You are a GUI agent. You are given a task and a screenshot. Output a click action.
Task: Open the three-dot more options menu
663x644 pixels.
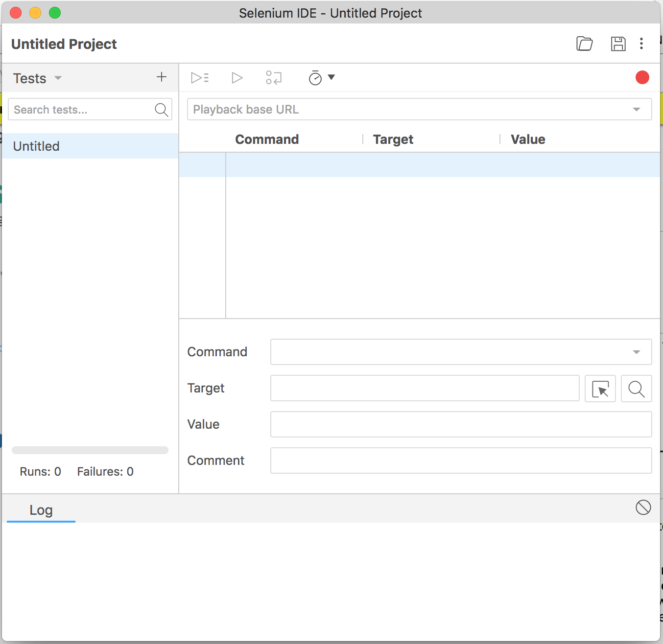click(641, 44)
